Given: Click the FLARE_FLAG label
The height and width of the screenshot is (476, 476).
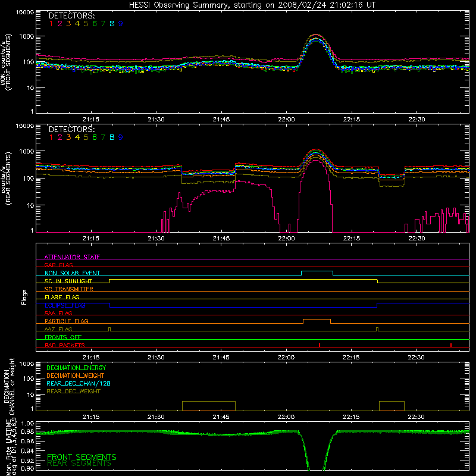Looking at the screenshot, I should pos(62,297).
